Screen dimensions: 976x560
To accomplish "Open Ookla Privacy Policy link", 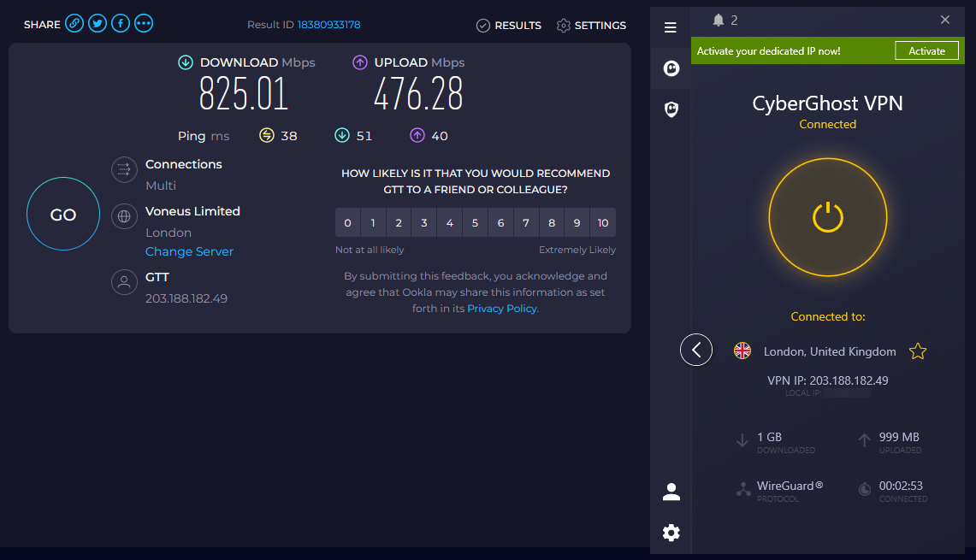I will (x=502, y=309).
